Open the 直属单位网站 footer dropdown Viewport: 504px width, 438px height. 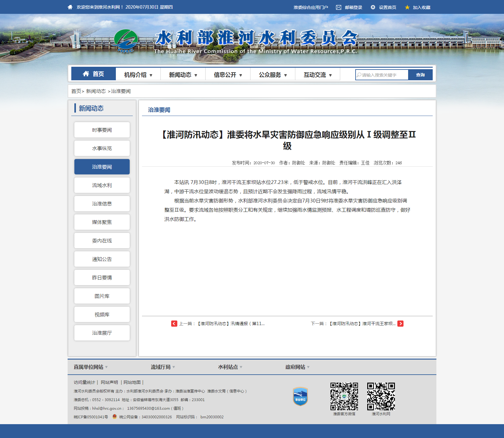coord(91,367)
